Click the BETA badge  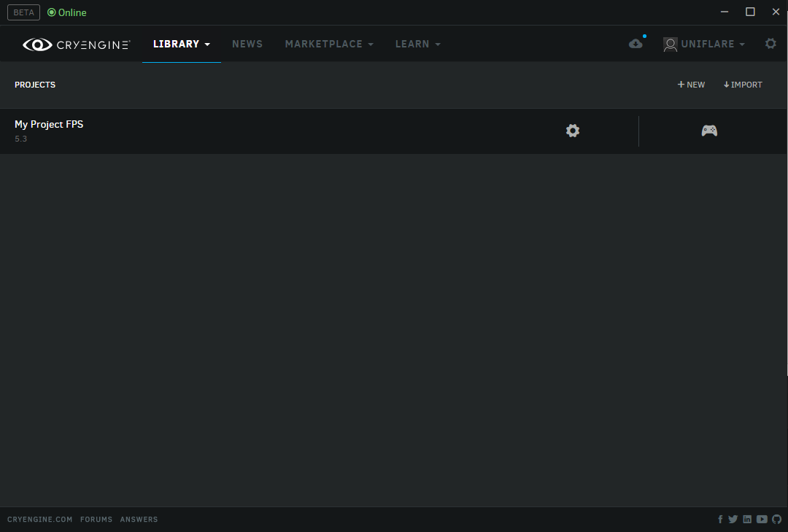[x=23, y=12]
